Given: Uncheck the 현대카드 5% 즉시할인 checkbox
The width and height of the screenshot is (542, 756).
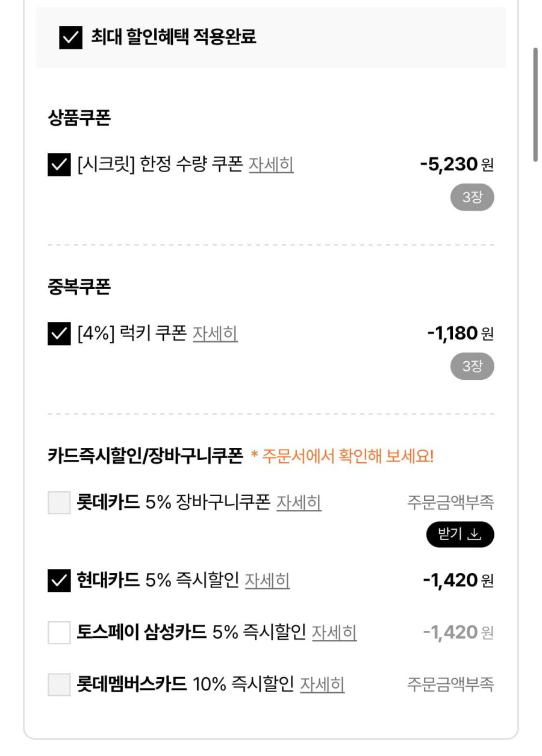Looking at the screenshot, I should tap(59, 581).
